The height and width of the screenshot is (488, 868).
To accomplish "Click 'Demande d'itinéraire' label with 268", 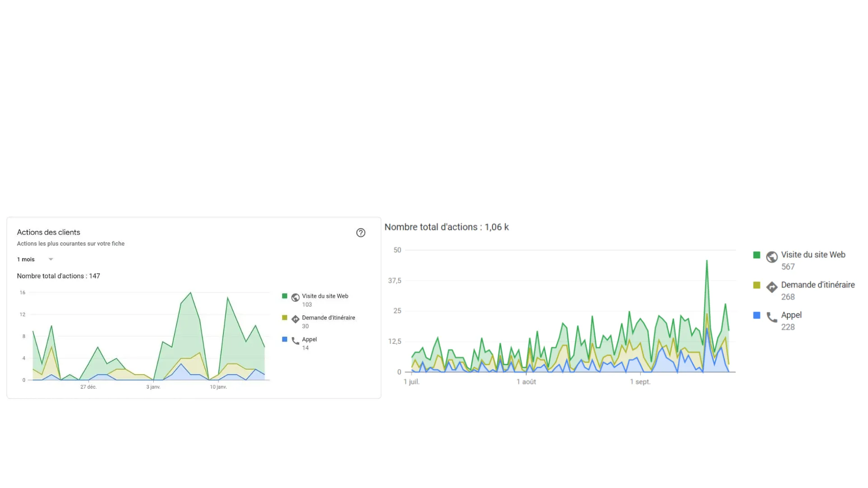I will click(x=817, y=285).
